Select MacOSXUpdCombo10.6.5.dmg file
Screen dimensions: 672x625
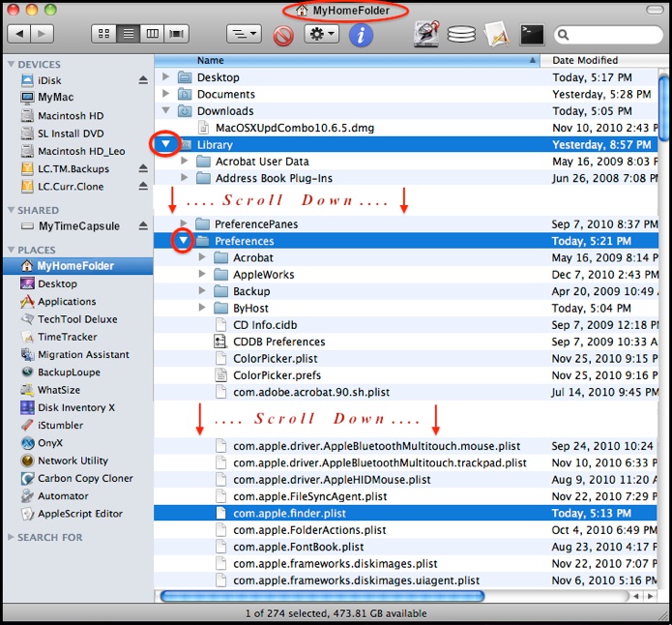295,128
